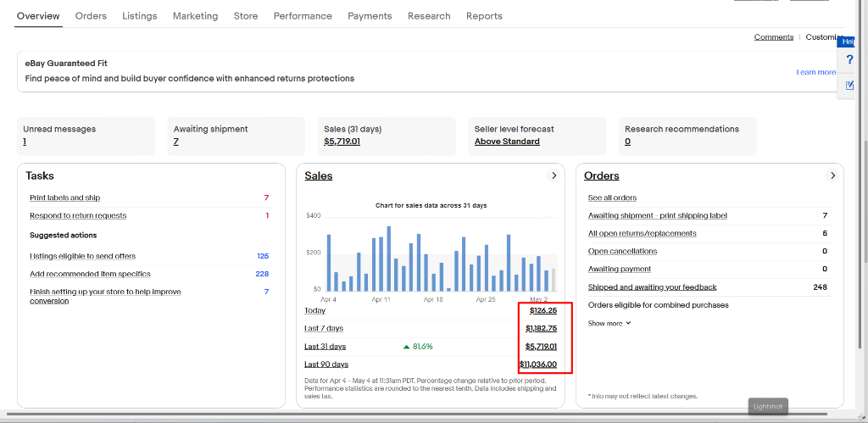Click Learn more on eBay Guaranteed Fit
The height and width of the screenshot is (423, 868).
[x=816, y=72]
